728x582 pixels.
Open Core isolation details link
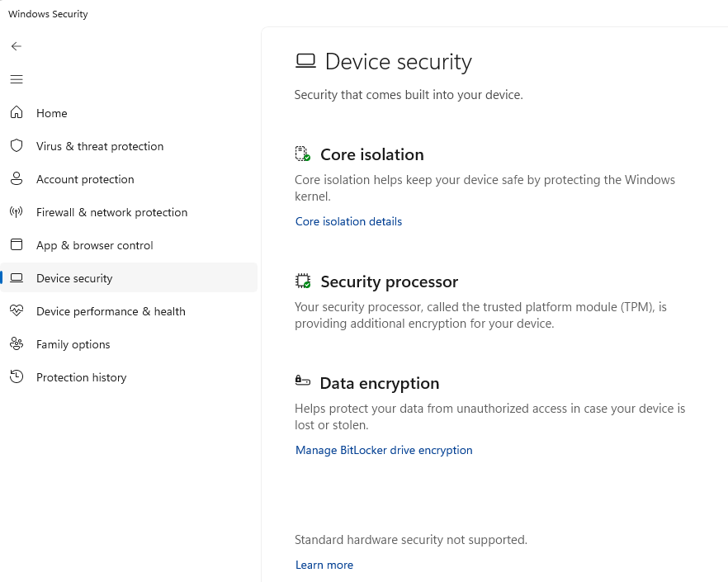pos(348,221)
